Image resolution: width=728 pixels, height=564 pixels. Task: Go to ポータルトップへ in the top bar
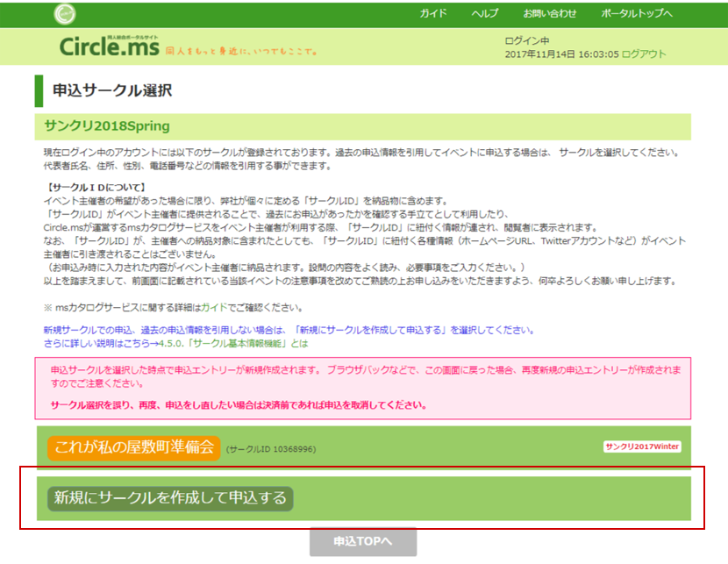637,13
